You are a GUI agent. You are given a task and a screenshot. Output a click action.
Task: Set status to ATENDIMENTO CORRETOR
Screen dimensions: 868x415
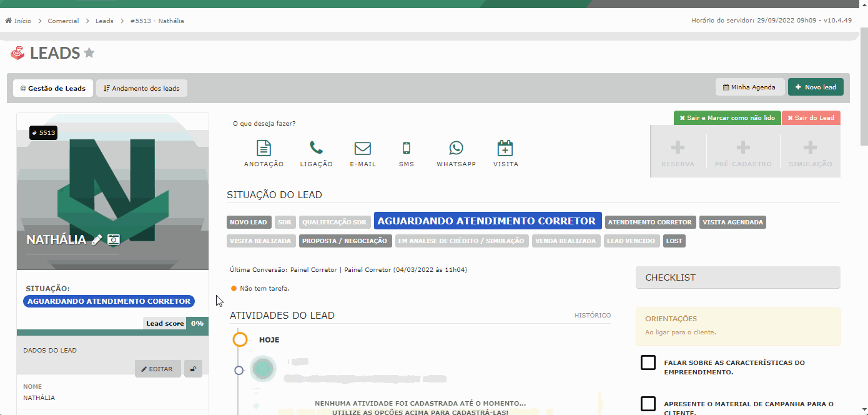tap(650, 222)
